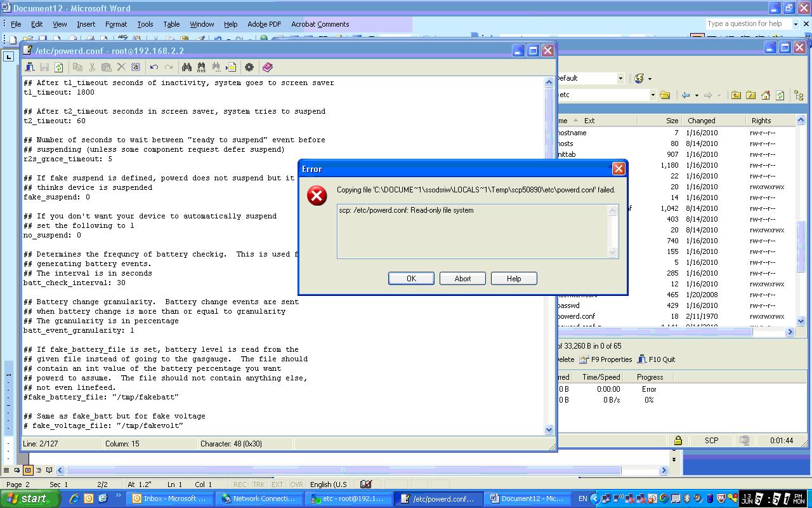Open Word's View menu

click(x=60, y=24)
